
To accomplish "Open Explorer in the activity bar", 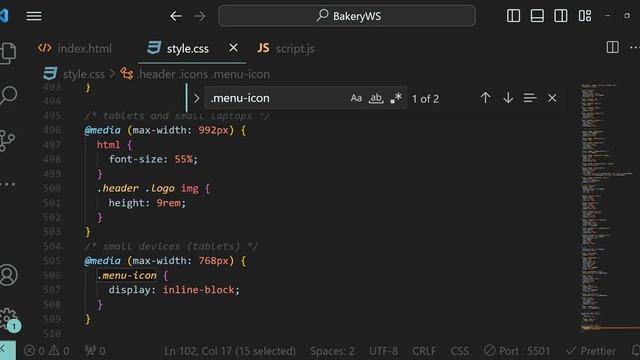I will point(8,53).
